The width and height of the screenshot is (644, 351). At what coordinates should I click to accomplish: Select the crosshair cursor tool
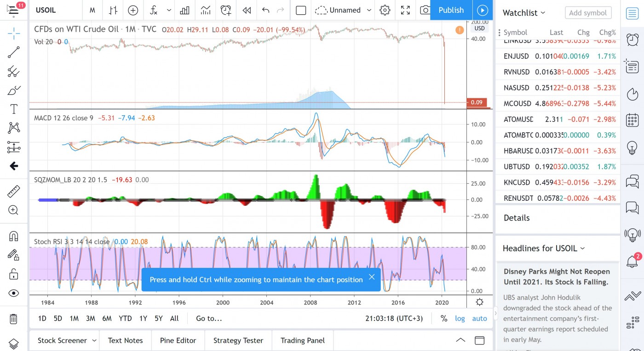point(14,33)
